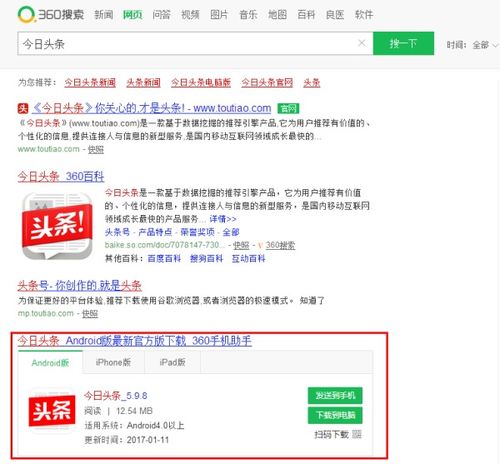Click the search input containing 今日头条
The width and height of the screenshot is (500, 464).
(x=195, y=44)
